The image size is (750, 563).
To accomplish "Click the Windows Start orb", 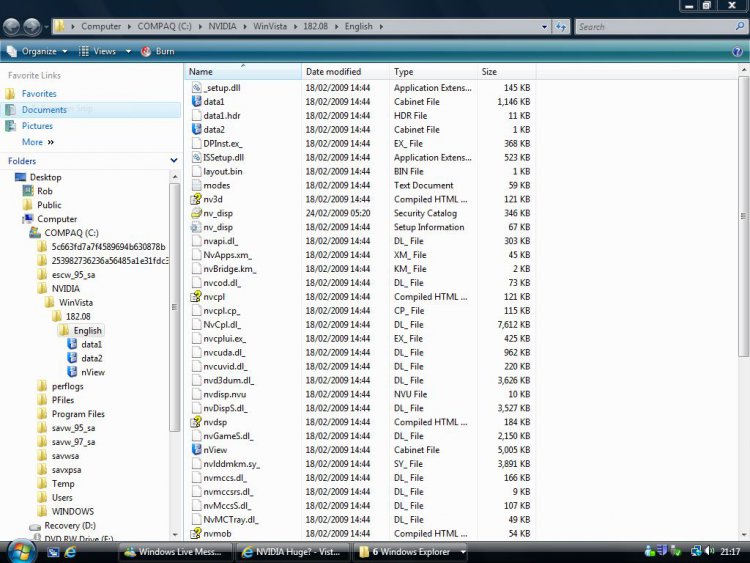I will (20, 552).
